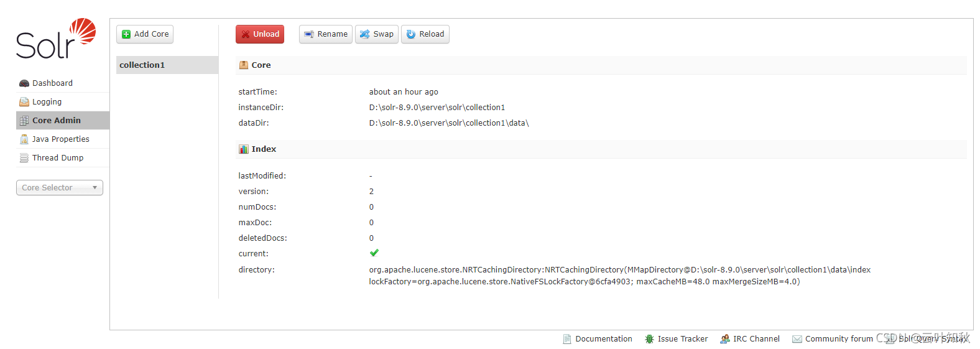Click the Solr logo
The height and width of the screenshot is (349, 980).
point(56,39)
